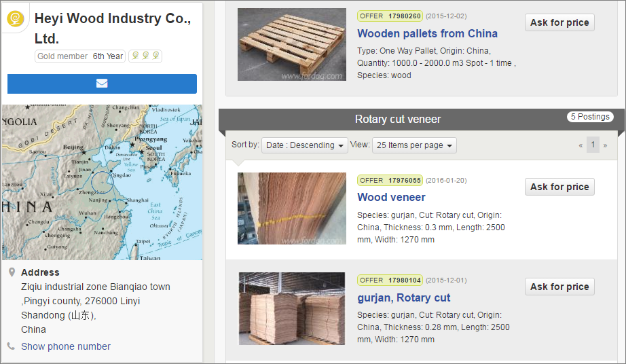Go to previous page arrow
This screenshot has height=364, width=626.
pyautogui.click(x=581, y=145)
